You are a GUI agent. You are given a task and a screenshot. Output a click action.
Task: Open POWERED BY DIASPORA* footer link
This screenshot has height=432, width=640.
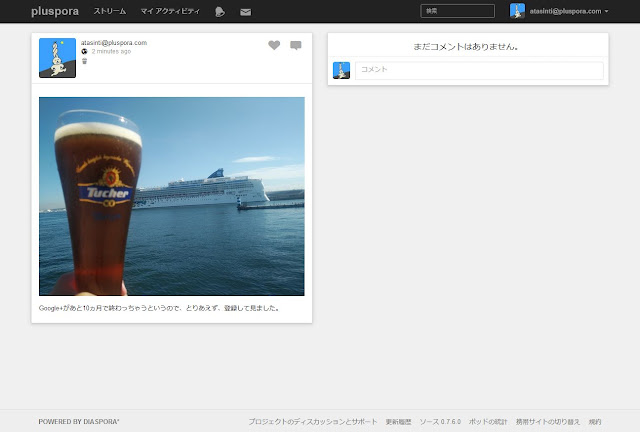click(x=79, y=422)
